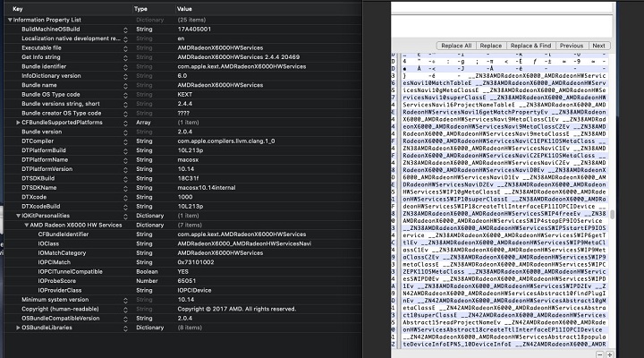The image size is (644, 358).
Task: Select the IOPCIMatch value 0x73101002
Action: (x=196, y=262)
